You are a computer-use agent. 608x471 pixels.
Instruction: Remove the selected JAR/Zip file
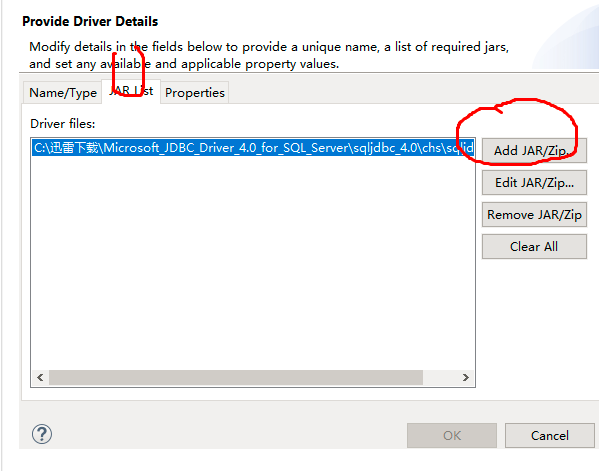pyautogui.click(x=534, y=215)
